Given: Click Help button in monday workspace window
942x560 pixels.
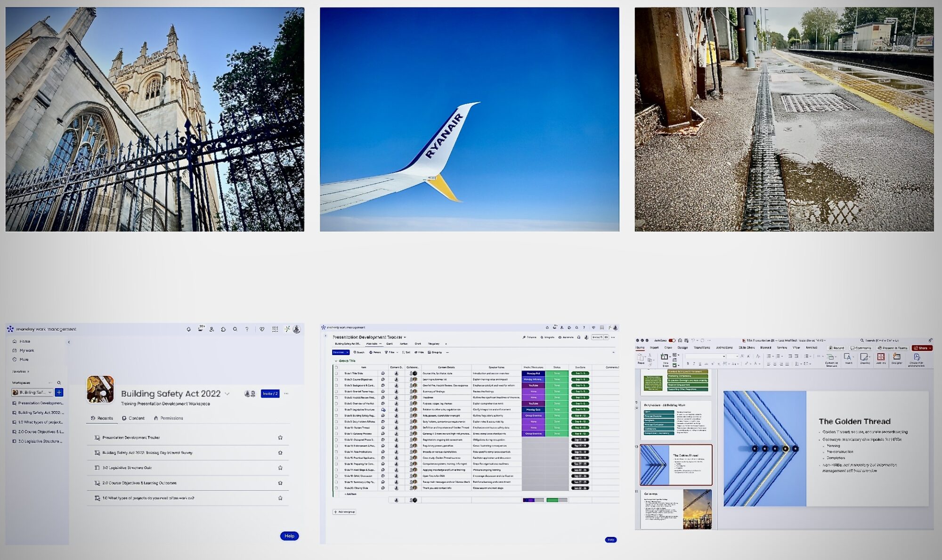Looking at the screenshot, I should (289, 536).
